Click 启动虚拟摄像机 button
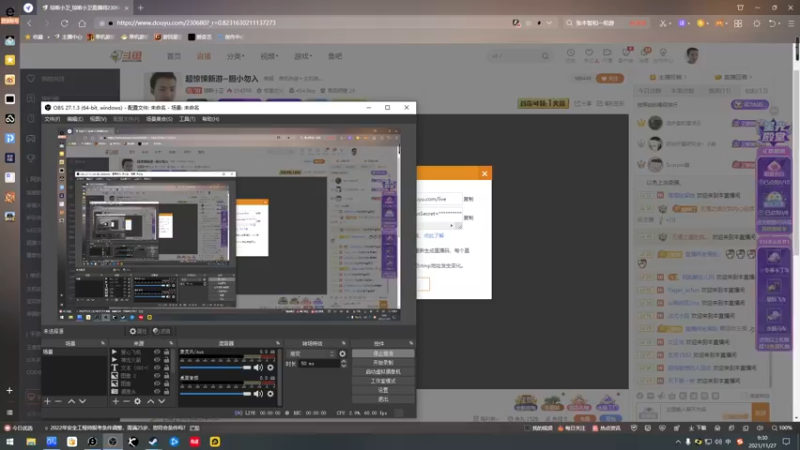 tap(383, 372)
